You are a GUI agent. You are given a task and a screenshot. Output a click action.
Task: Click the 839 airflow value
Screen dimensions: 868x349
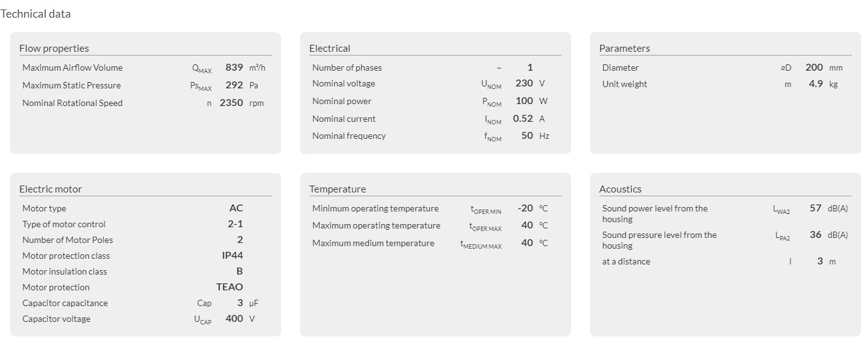[x=234, y=68]
